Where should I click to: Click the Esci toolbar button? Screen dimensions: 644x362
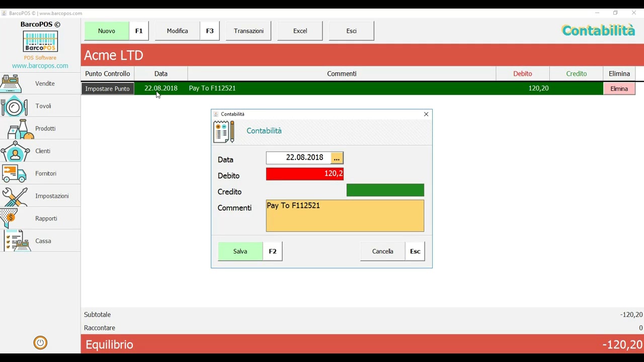351,31
